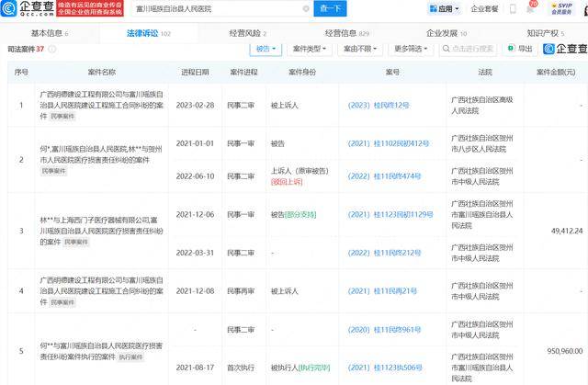Switch to the 基本信息 tab

[49, 33]
